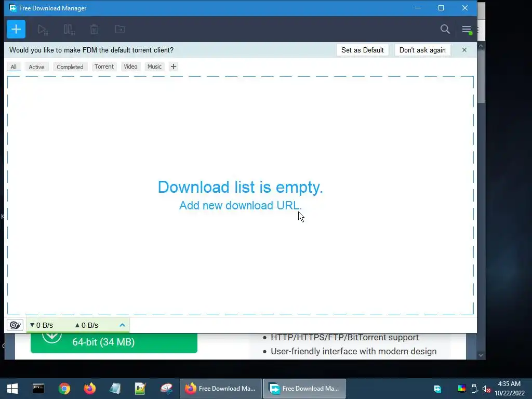Switch to Active downloads tab
The image size is (532, 399).
(37, 67)
